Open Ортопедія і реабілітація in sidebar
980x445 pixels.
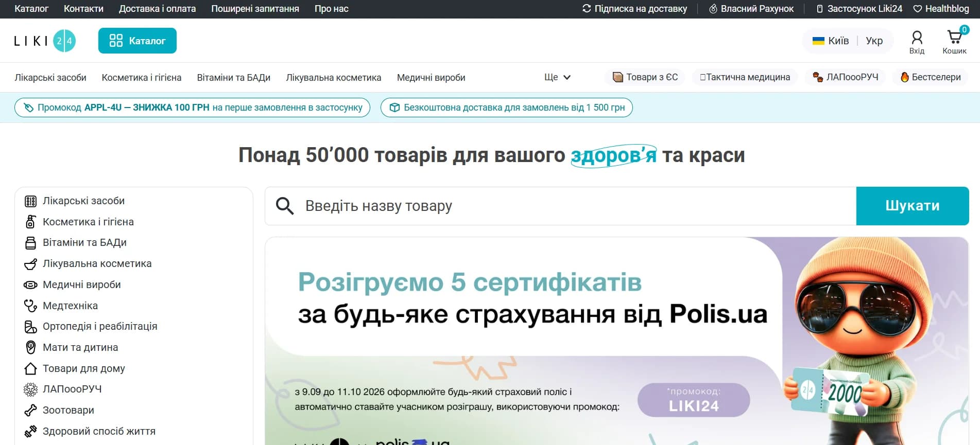click(x=100, y=327)
